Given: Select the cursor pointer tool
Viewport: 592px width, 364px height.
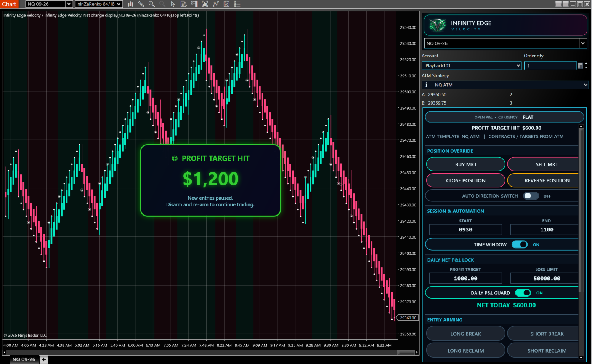Looking at the screenshot, I should pos(173,4).
